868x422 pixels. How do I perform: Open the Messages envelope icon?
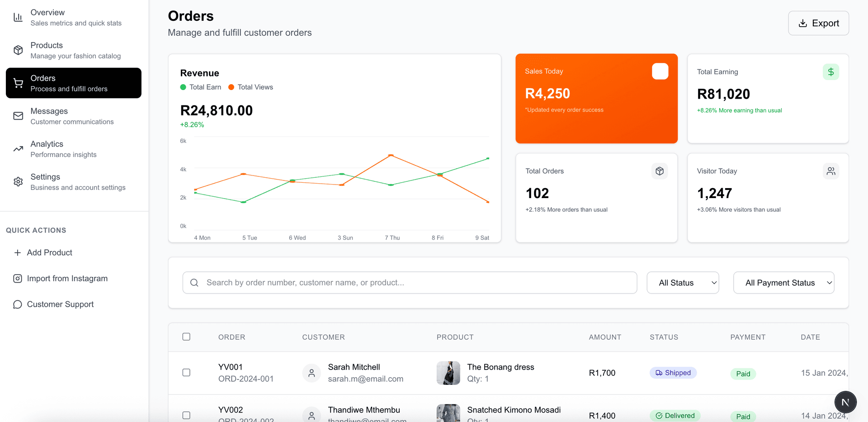coord(18,116)
